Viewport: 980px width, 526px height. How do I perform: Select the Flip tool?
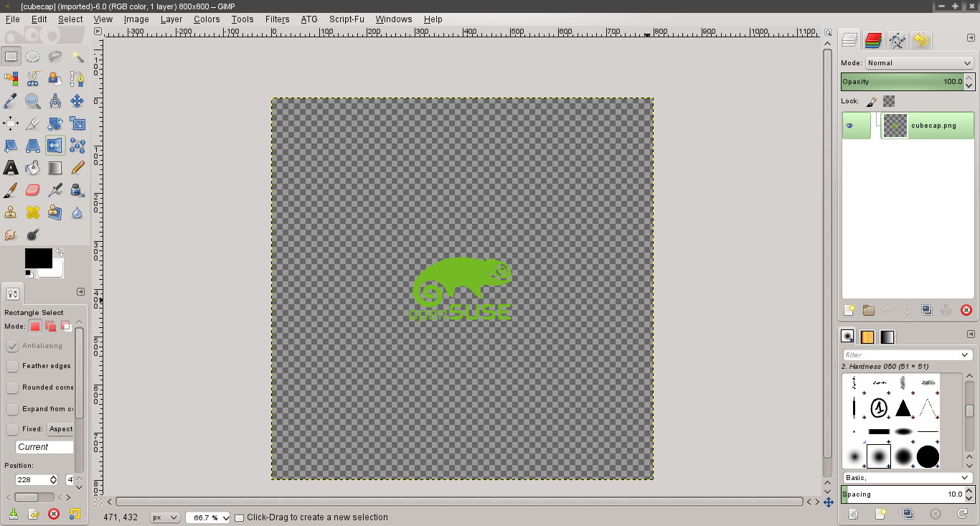(55, 146)
